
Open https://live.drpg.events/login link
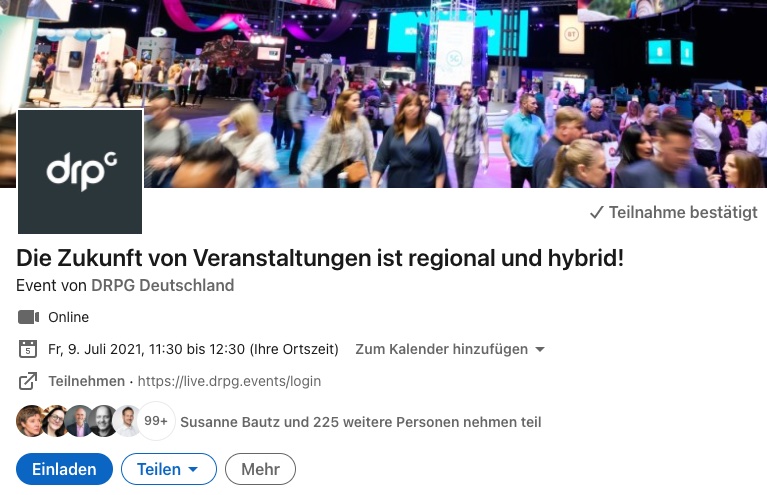[229, 381]
